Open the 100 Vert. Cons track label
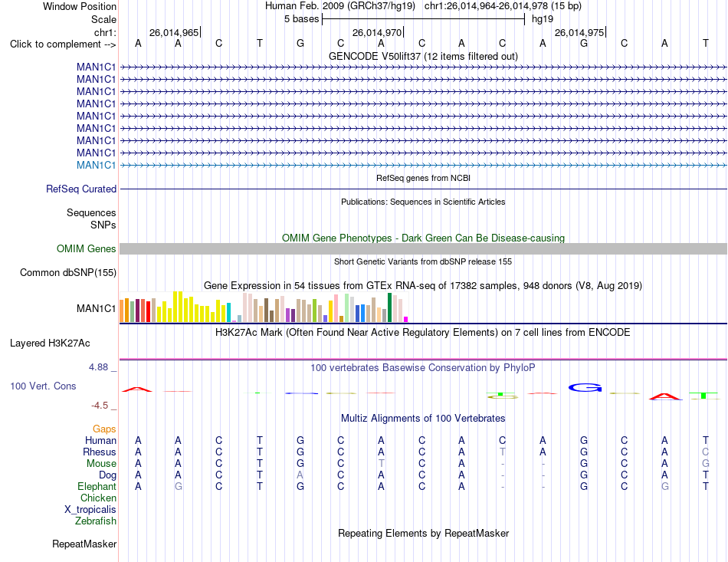The width and height of the screenshot is (728, 562). [x=43, y=386]
